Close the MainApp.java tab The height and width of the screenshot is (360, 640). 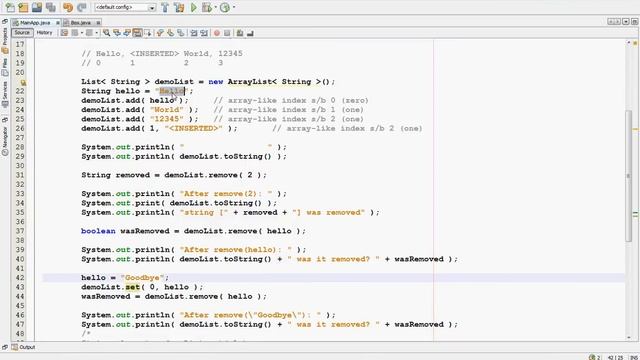point(58,23)
